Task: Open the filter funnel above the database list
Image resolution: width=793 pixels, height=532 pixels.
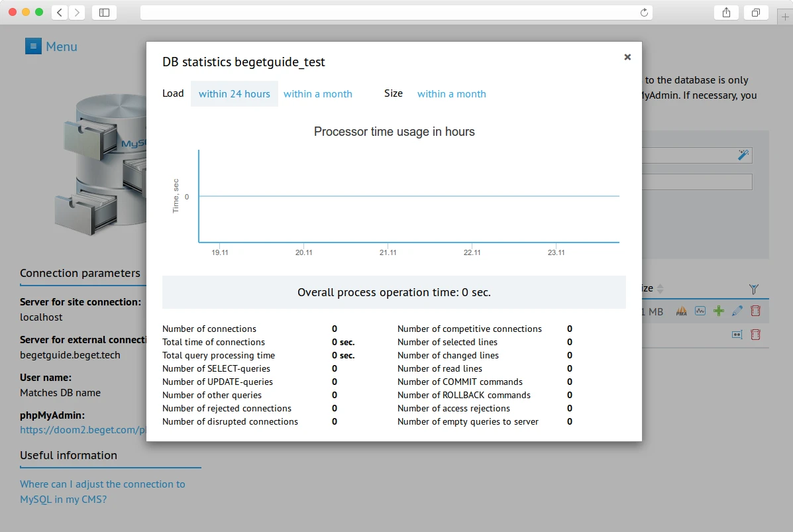Action: coord(753,289)
